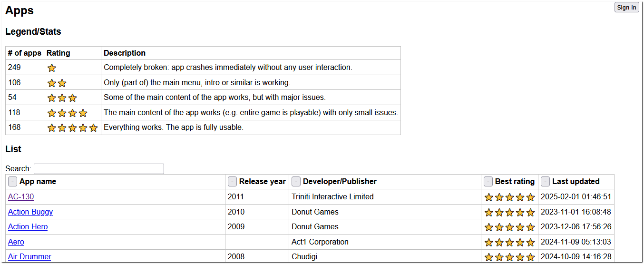
Task: Click date '2025-02-01 01:46:51'
Action: [x=576, y=196]
